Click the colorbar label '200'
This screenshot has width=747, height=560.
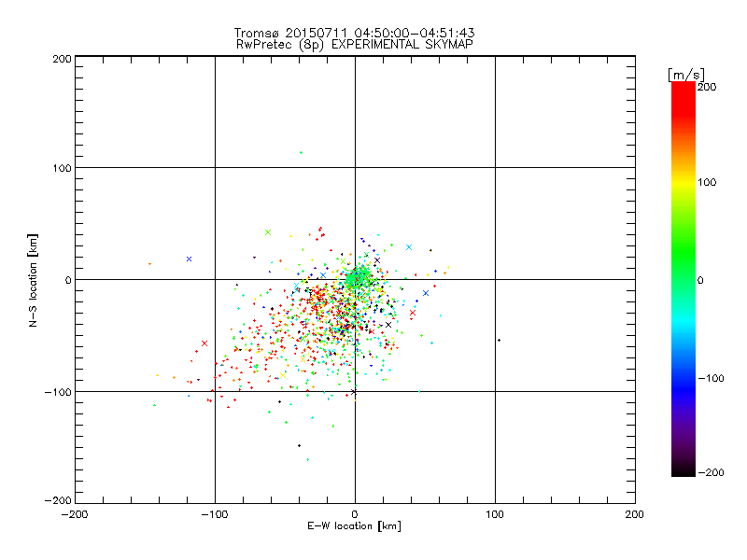point(707,87)
